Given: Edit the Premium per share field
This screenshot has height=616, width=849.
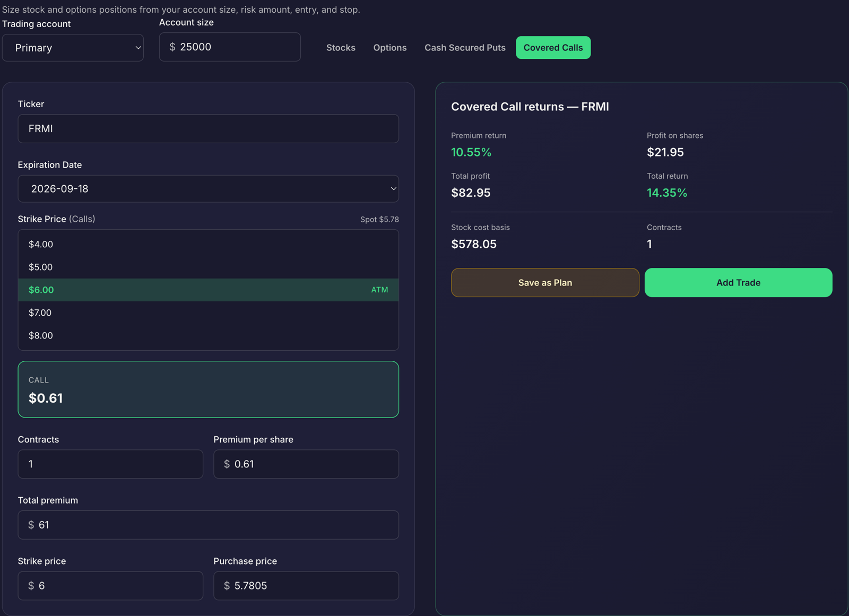Looking at the screenshot, I should pos(306,464).
